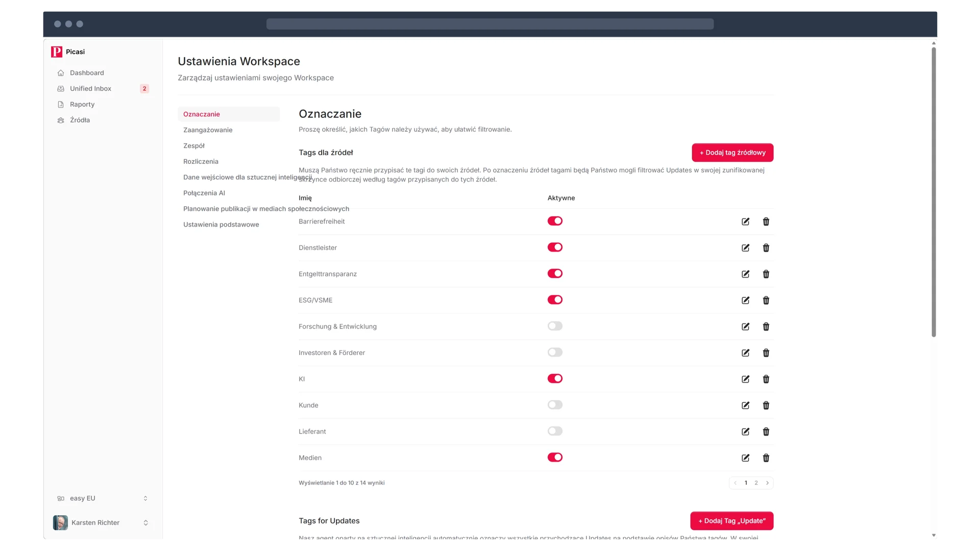The image size is (980, 551).
Task: Open Dane wejściowe dla sztucznej inteligencji
Action: pos(248,178)
